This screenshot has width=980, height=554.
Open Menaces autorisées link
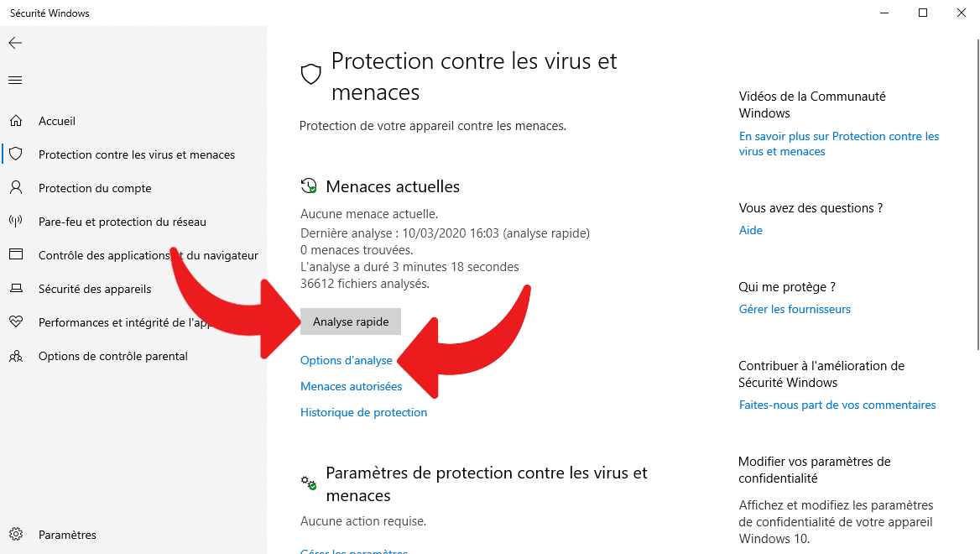point(352,386)
